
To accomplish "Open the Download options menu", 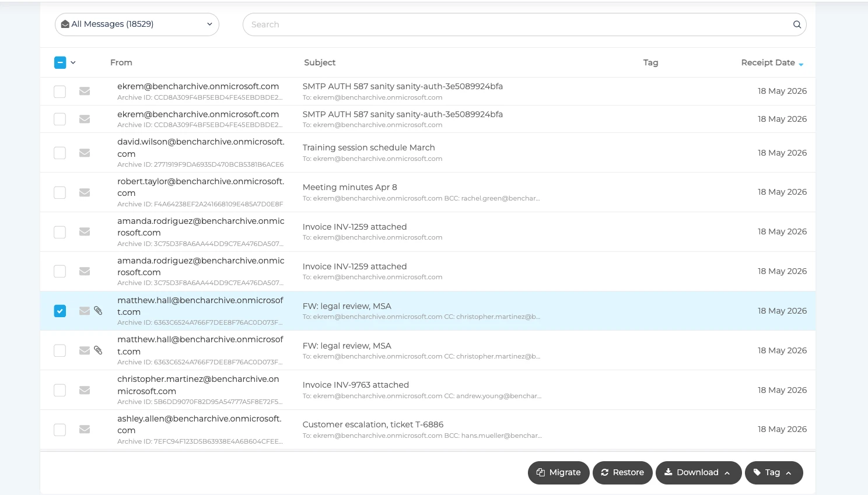I will point(698,472).
